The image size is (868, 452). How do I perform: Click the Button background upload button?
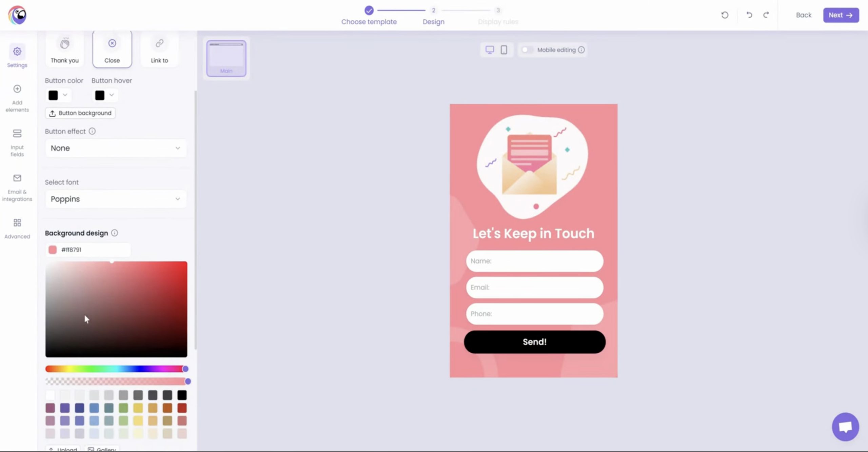(x=80, y=113)
